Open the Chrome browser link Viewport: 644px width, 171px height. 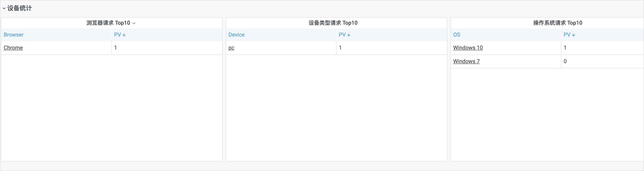pyautogui.click(x=13, y=48)
